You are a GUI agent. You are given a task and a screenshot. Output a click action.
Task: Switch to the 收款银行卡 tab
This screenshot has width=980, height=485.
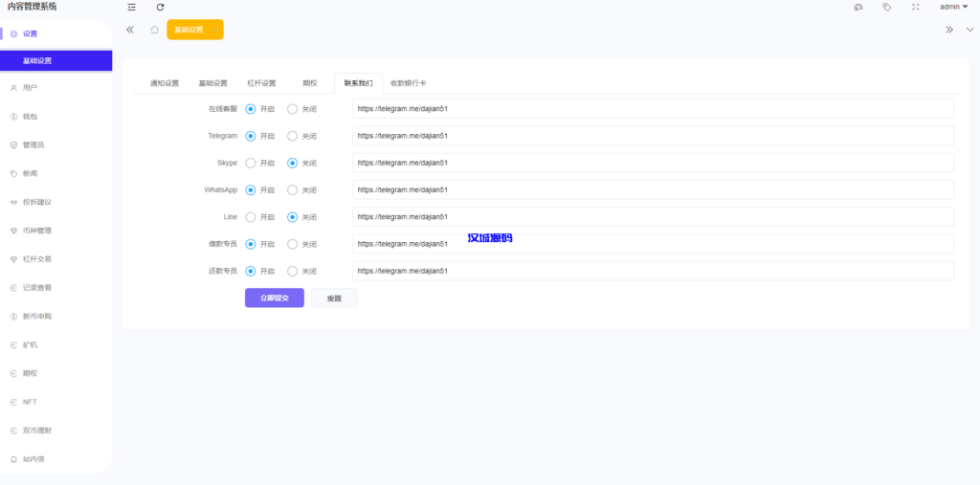(x=409, y=83)
